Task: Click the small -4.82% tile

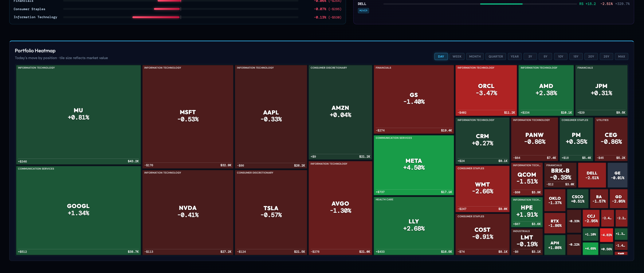Action: pyautogui.click(x=606, y=235)
